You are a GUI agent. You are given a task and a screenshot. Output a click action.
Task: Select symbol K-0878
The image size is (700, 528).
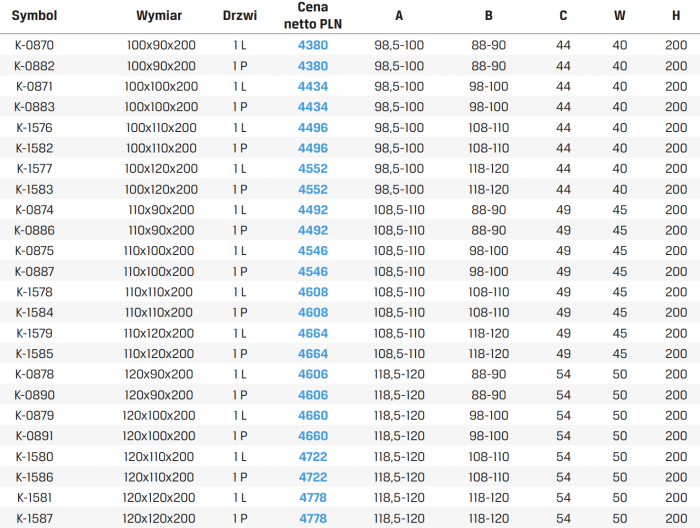click(34, 374)
